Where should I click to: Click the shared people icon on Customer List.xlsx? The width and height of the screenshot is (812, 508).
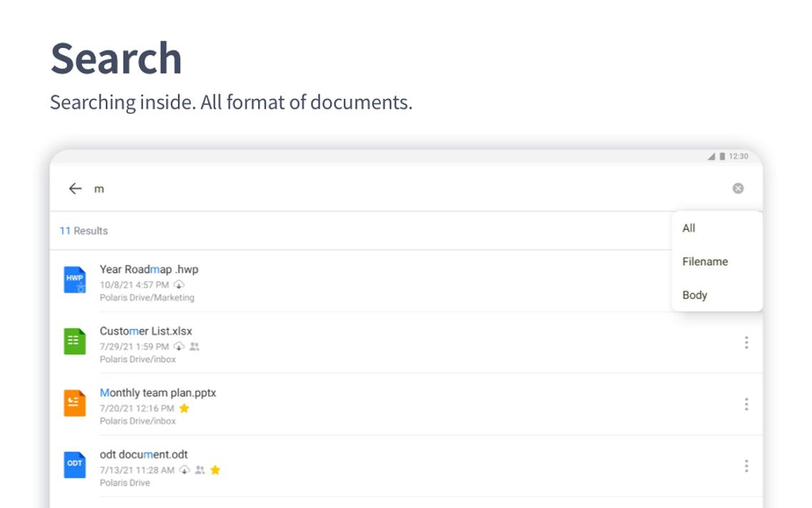(x=194, y=346)
